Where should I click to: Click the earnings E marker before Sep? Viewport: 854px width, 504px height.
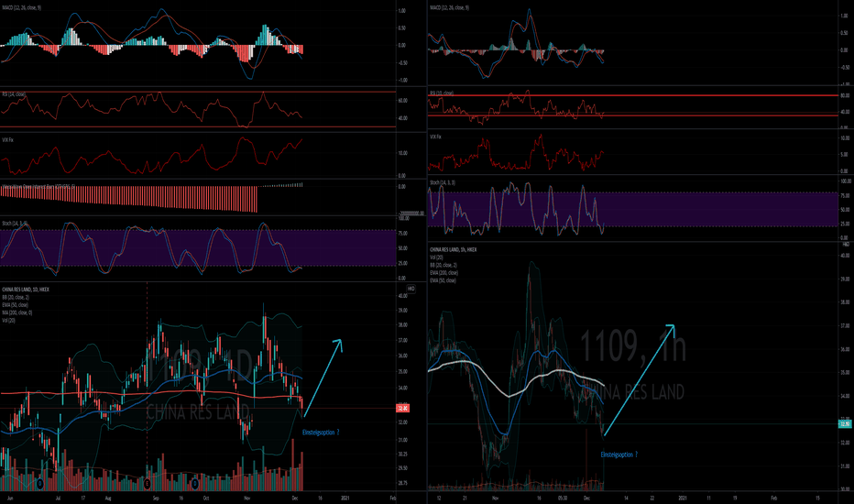click(148, 483)
